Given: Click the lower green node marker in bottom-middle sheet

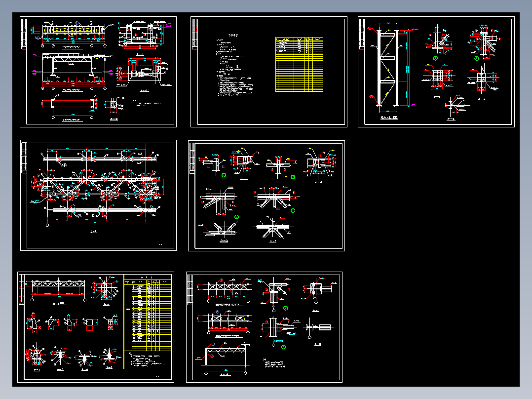Looking at the screenshot, I should [x=284, y=347].
